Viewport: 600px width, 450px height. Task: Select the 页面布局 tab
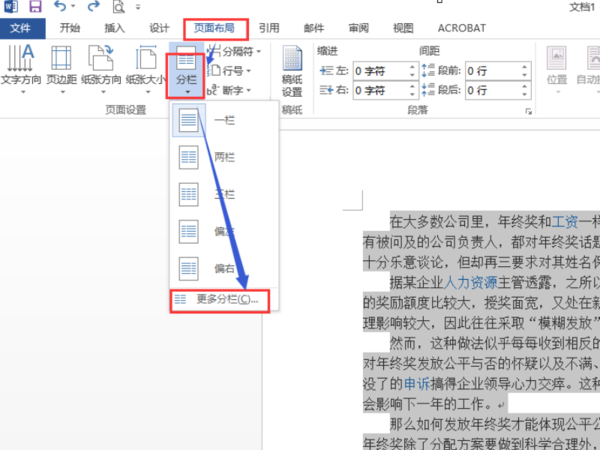[x=214, y=28]
